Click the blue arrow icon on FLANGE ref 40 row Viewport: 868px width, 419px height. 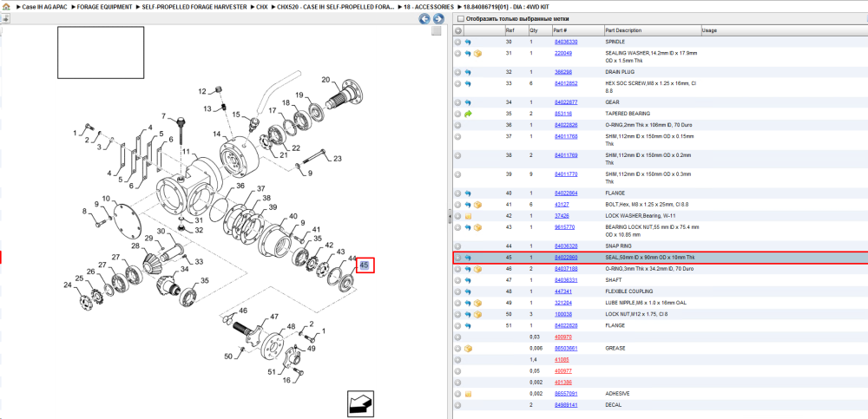(x=468, y=193)
